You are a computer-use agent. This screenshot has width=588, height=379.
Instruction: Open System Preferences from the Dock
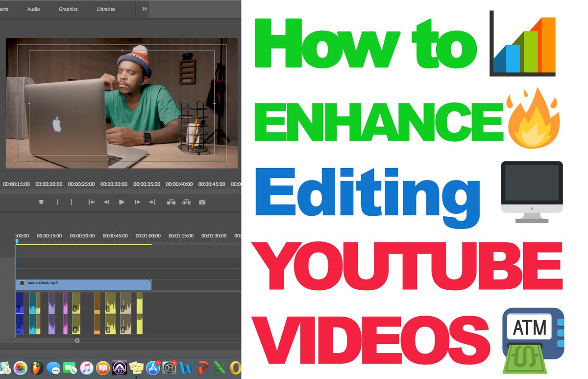(170, 368)
